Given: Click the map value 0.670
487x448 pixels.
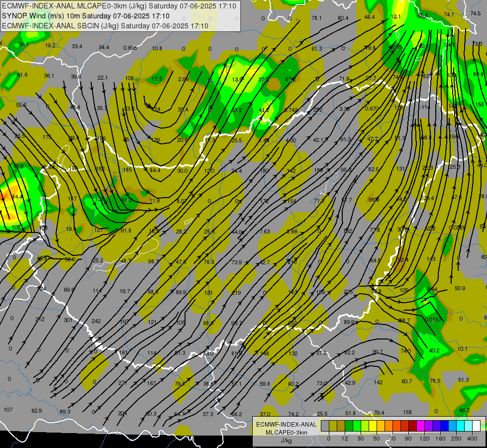Looking at the screenshot, I should 372,109.
